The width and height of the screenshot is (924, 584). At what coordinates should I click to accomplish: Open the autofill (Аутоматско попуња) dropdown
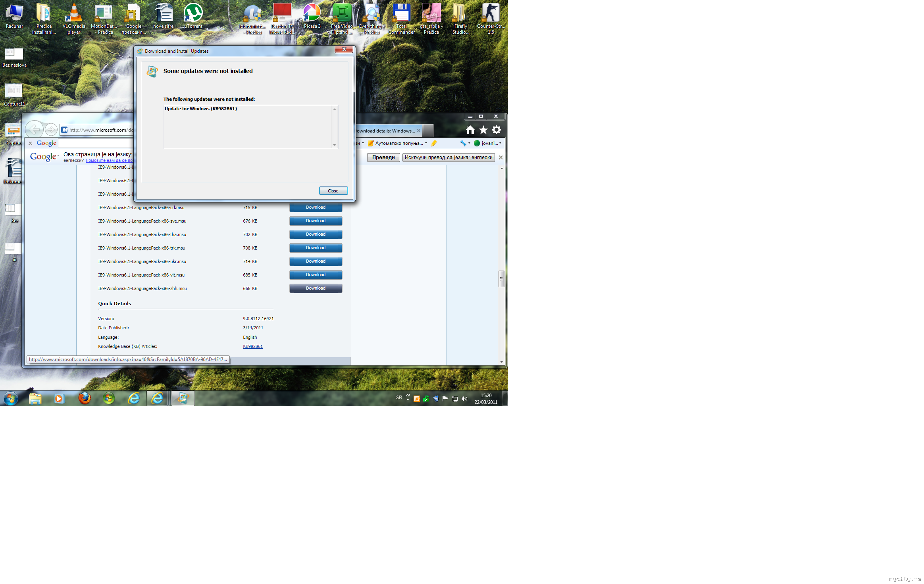(398, 143)
